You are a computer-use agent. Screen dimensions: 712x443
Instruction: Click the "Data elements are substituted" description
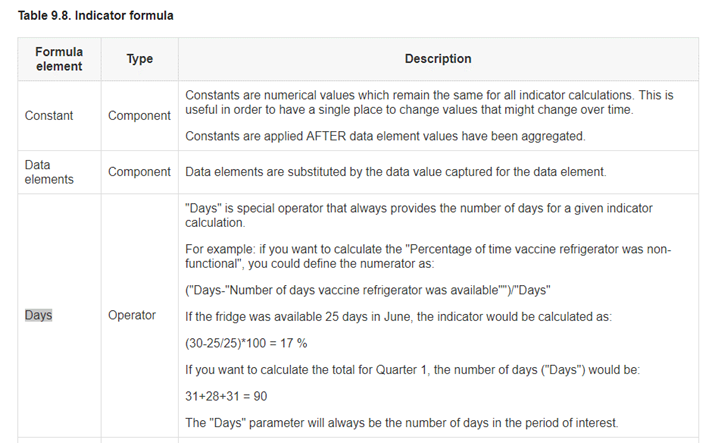[396, 172]
